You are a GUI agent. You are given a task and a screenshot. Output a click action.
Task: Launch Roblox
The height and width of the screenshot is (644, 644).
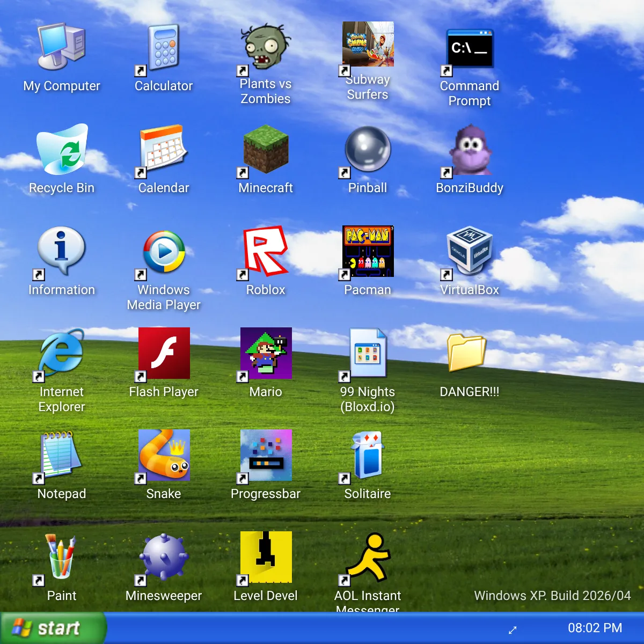coord(265,252)
